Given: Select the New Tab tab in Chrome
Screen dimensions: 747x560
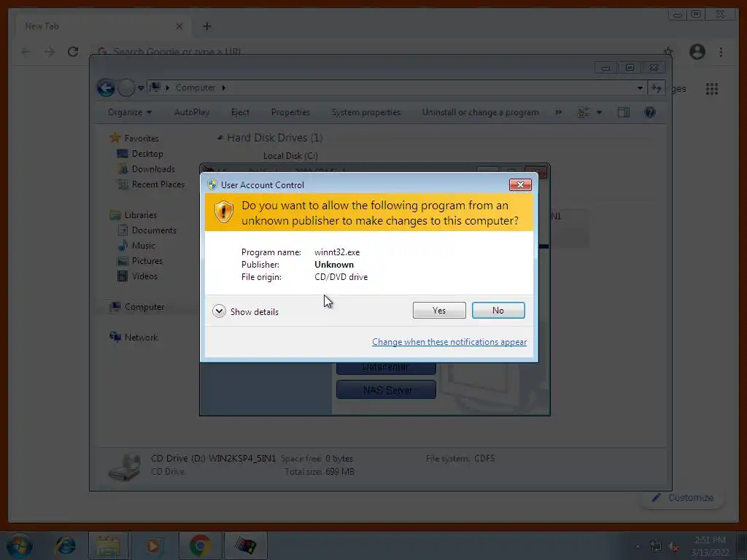Looking at the screenshot, I should [x=104, y=26].
